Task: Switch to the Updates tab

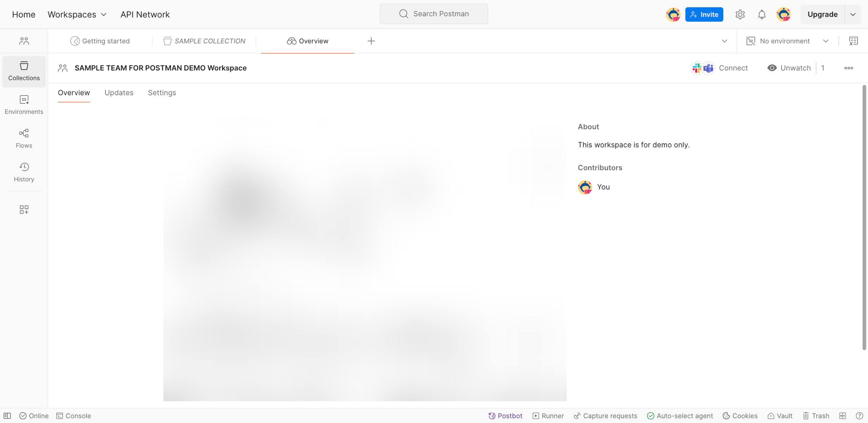Action: (x=119, y=93)
